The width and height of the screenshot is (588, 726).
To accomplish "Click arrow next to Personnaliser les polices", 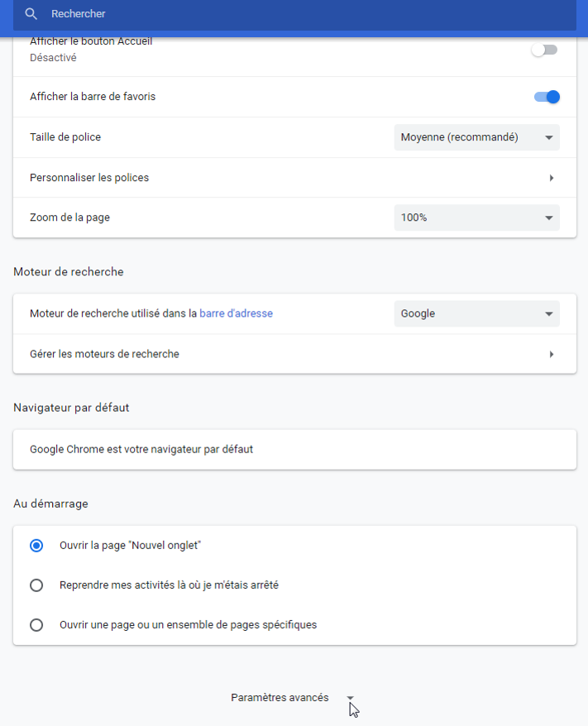I will 552,178.
